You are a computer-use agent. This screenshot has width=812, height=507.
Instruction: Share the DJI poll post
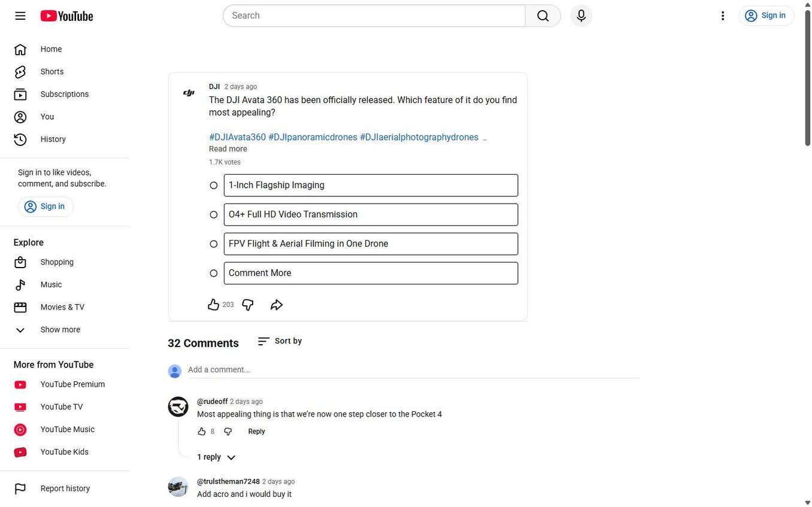276,305
